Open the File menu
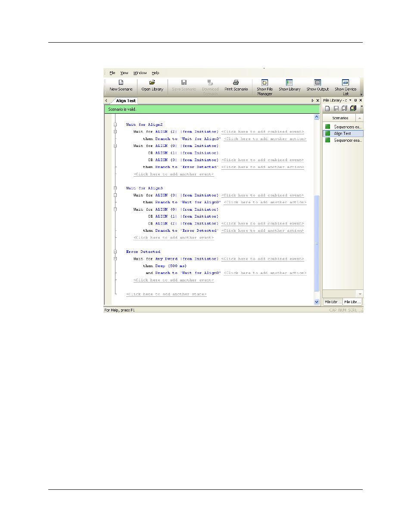411x532 pixels. click(112, 73)
